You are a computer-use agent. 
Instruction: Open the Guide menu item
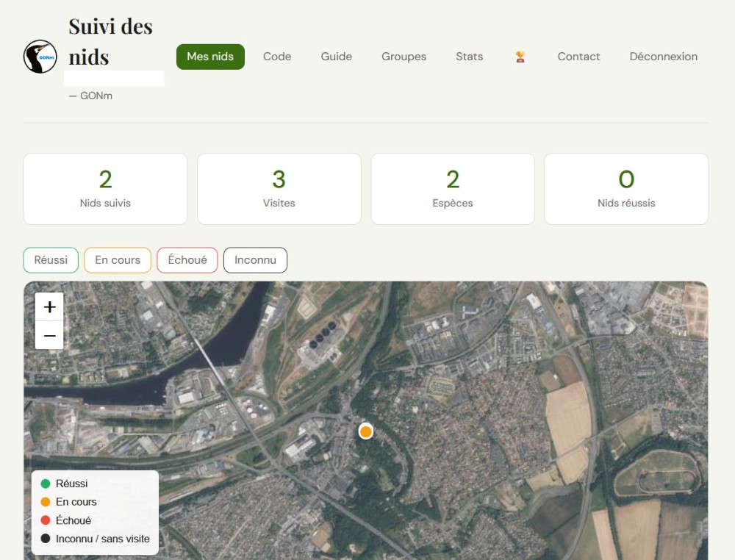point(336,57)
